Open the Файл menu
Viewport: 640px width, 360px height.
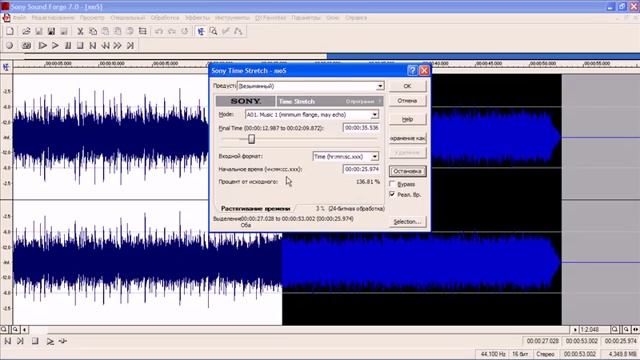pos(19,18)
